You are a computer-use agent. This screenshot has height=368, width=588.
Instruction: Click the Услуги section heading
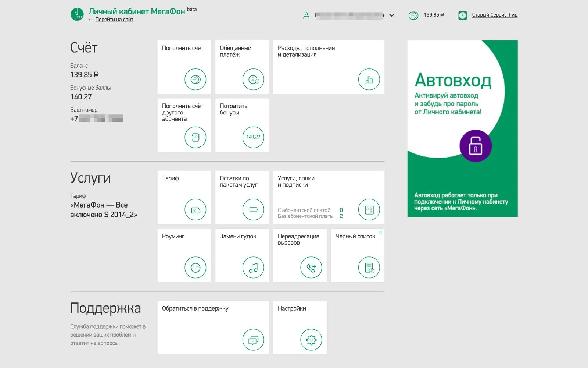(90, 178)
